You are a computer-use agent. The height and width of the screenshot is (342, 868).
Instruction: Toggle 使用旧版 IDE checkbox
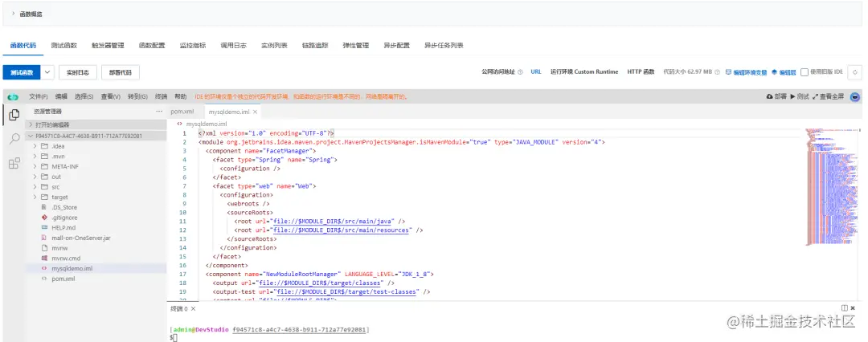point(805,72)
